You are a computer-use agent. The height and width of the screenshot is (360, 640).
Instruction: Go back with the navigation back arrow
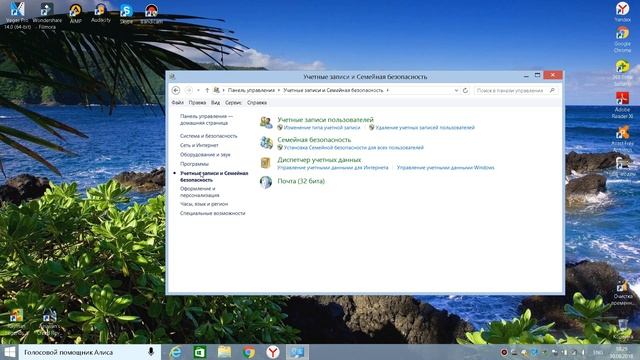[176, 90]
